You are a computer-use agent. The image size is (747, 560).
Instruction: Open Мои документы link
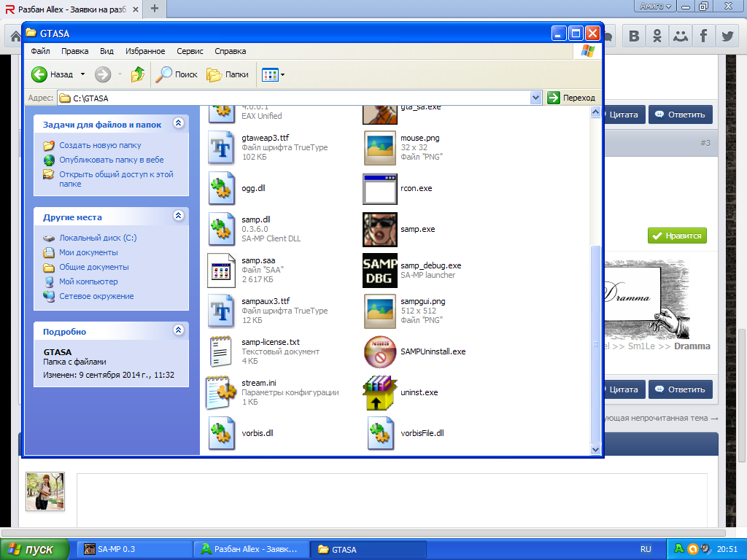click(88, 252)
